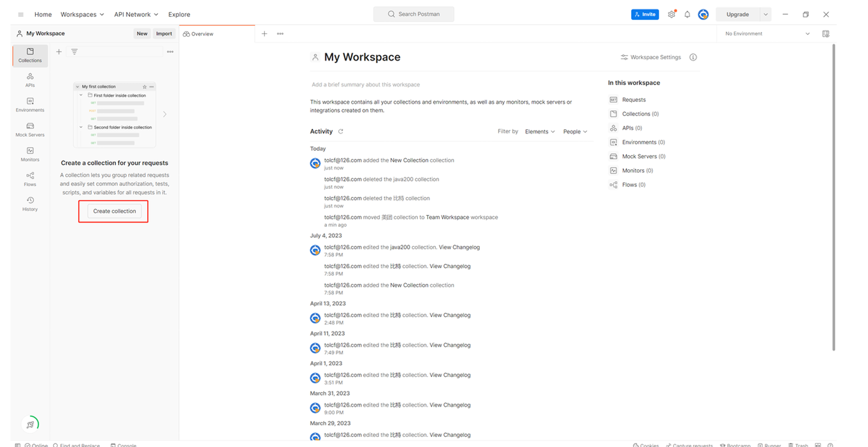Viewport: 868px width, 447px height.
Task: Click the workspace info icon
Action: click(x=693, y=57)
